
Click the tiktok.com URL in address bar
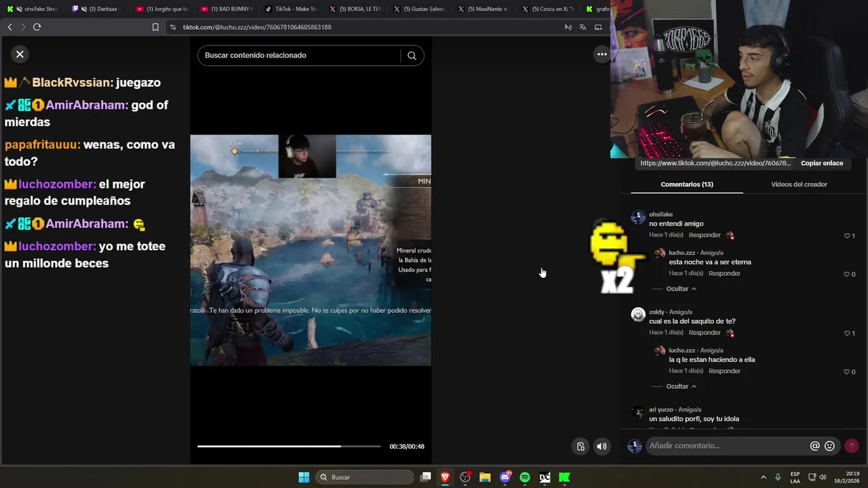click(x=257, y=27)
